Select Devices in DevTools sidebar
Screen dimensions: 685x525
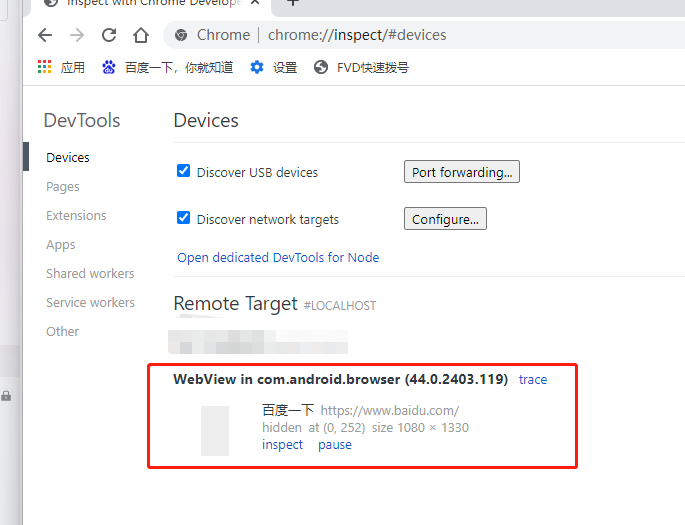tap(68, 157)
